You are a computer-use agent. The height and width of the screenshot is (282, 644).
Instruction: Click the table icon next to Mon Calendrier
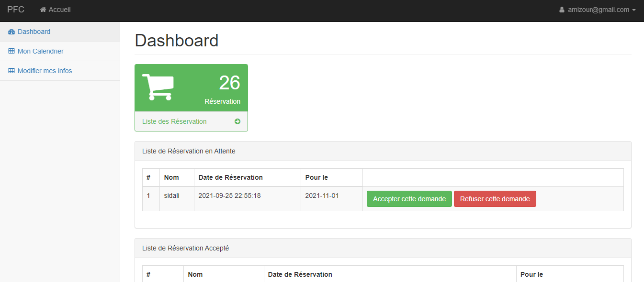11,51
